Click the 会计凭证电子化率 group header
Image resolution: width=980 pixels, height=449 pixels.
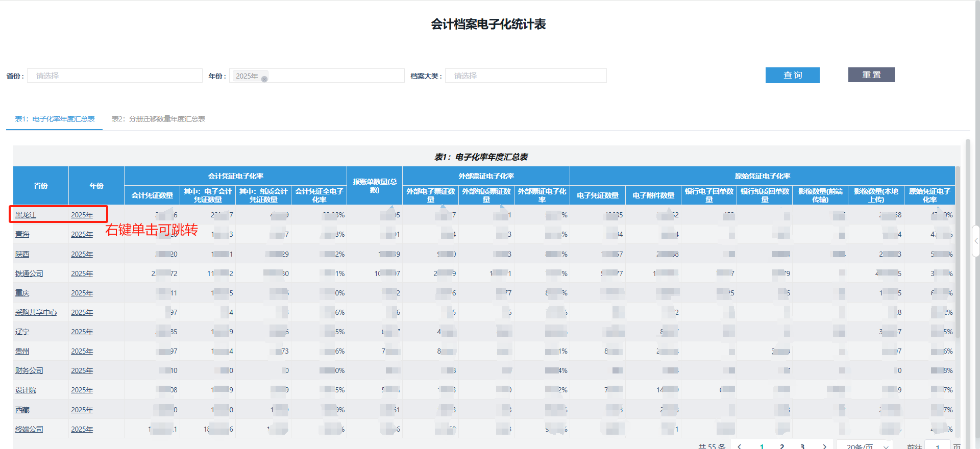235,176
